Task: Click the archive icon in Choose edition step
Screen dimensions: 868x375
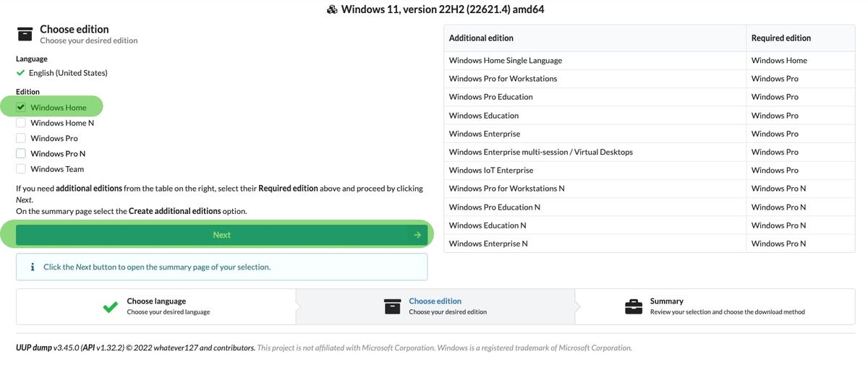Action: click(x=392, y=307)
